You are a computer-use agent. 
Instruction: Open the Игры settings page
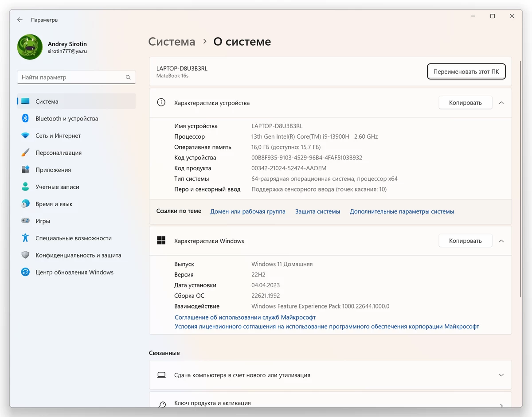(76, 221)
